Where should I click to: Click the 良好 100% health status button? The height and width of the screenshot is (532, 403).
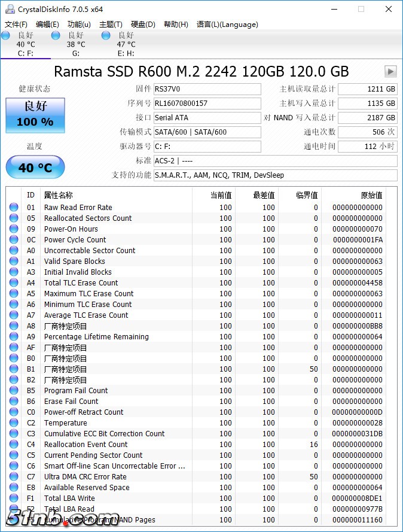pyautogui.click(x=35, y=114)
